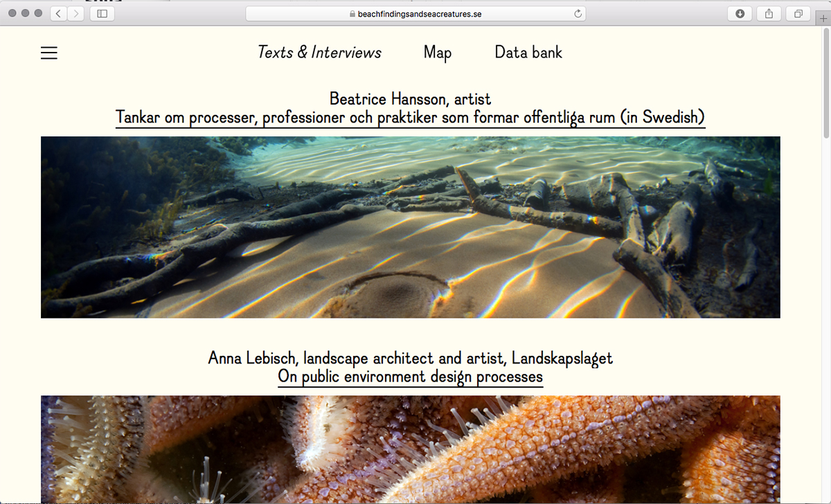Go forward with Safari's forward arrow

(76, 13)
